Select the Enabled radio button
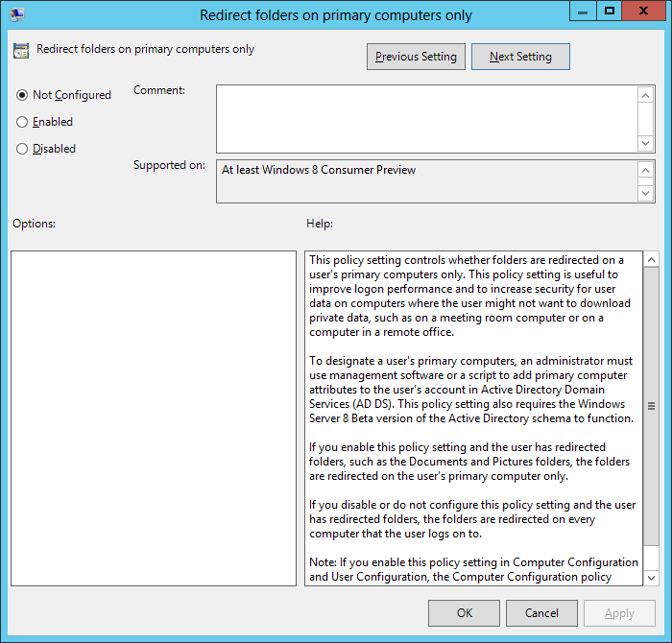672x643 pixels. tap(22, 122)
